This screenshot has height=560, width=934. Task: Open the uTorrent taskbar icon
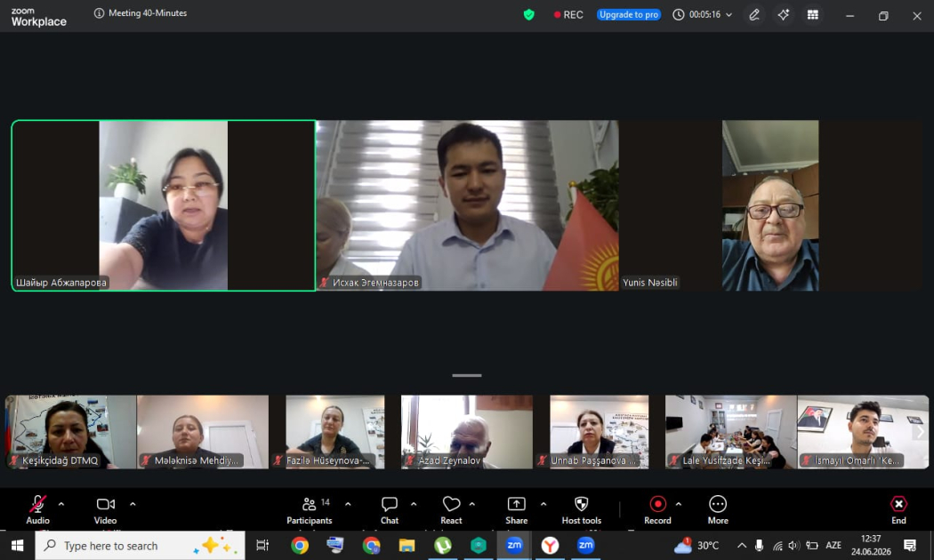pos(443,545)
